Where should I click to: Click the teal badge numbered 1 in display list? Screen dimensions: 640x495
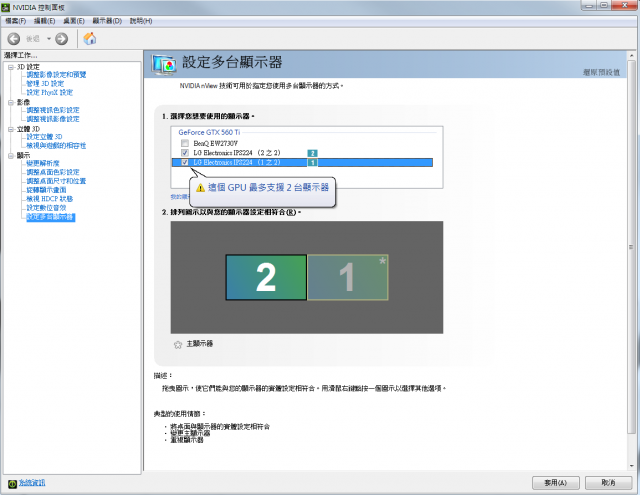[312, 162]
